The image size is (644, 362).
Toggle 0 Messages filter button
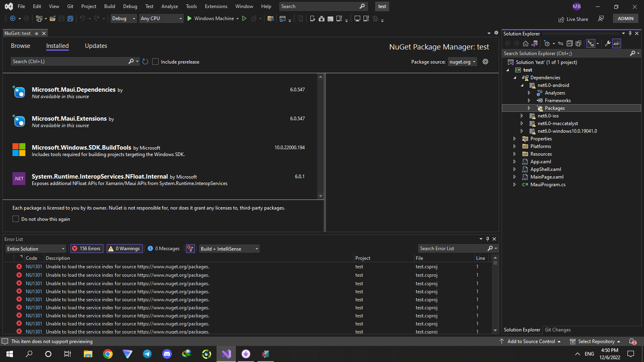click(164, 249)
